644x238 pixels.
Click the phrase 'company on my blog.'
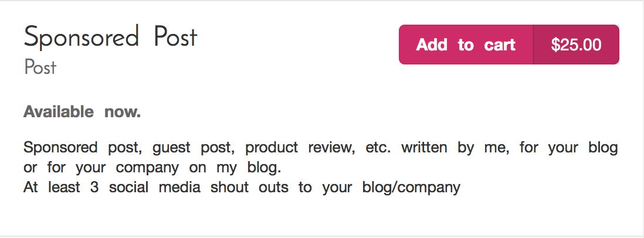tap(198, 168)
